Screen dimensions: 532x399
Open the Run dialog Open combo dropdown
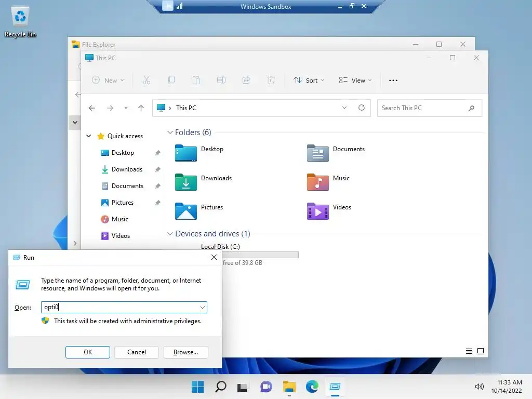pyautogui.click(x=203, y=308)
